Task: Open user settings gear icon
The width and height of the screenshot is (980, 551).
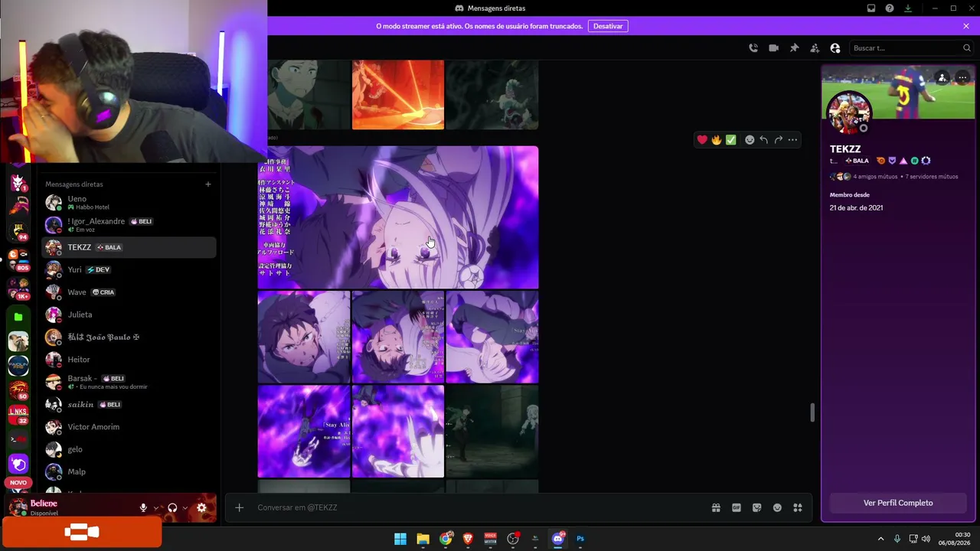Action: pyautogui.click(x=201, y=507)
